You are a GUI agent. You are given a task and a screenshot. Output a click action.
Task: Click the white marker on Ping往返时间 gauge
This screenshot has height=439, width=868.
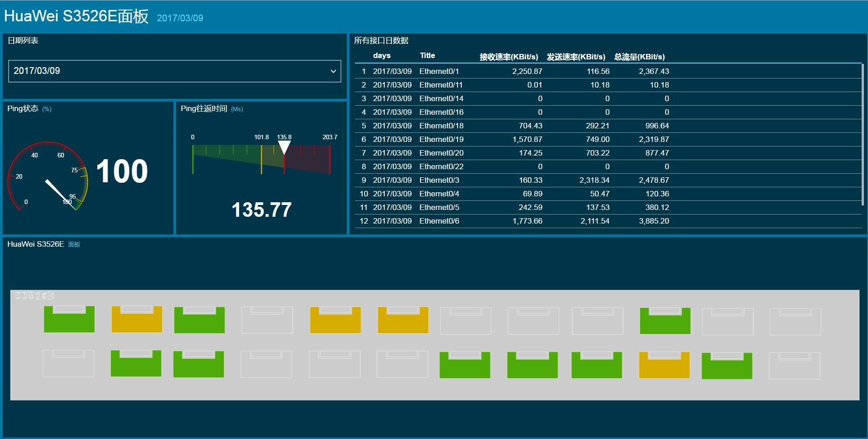(x=285, y=146)
